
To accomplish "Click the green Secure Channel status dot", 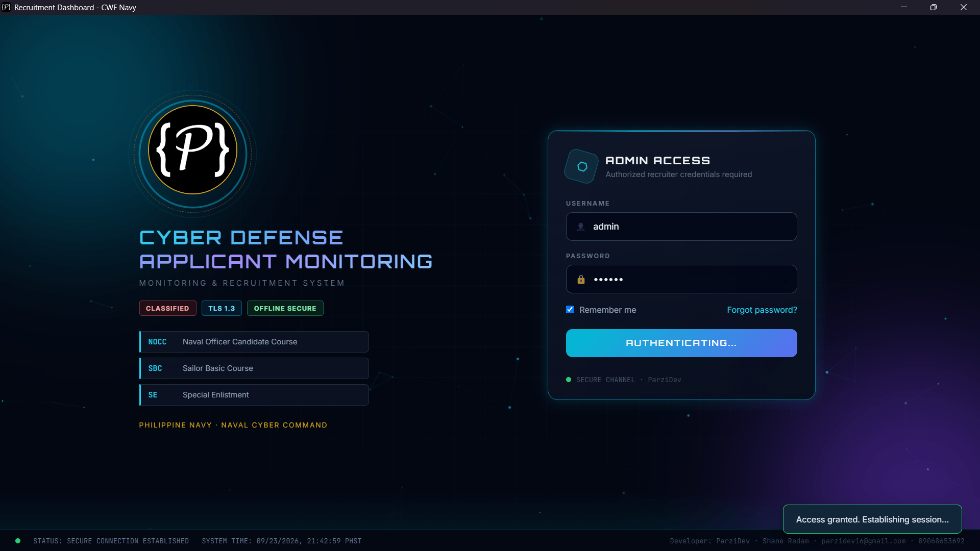I will [x=569, y=380].
